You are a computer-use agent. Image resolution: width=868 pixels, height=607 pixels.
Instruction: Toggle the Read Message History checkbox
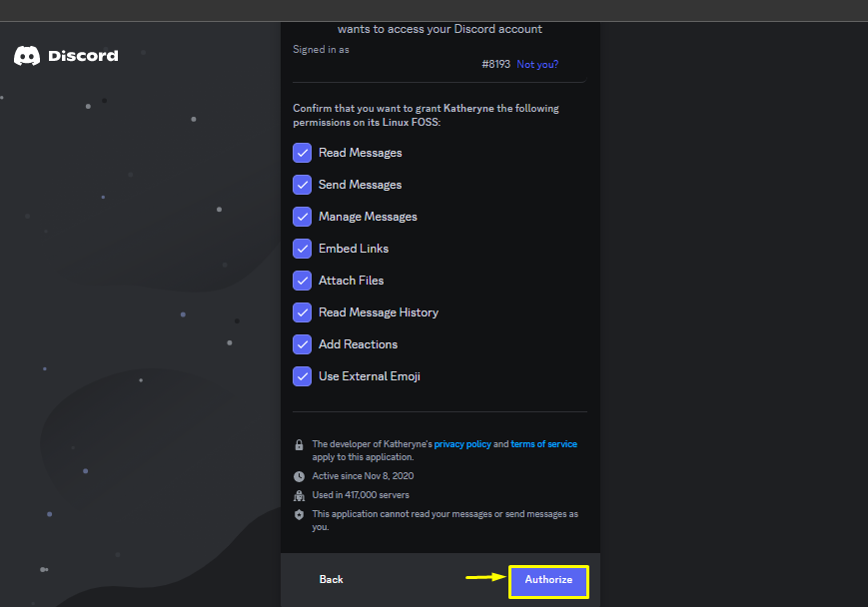(302, 312)
